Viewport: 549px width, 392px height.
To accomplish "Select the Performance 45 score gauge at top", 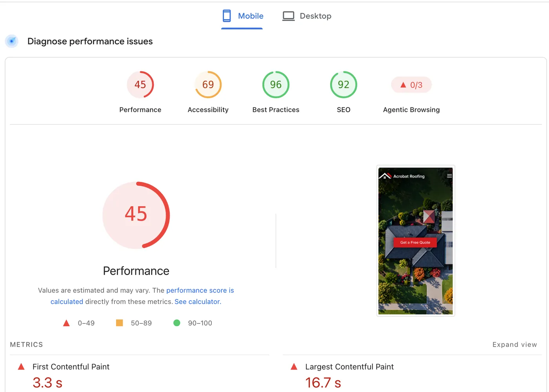I will point(140,85).
